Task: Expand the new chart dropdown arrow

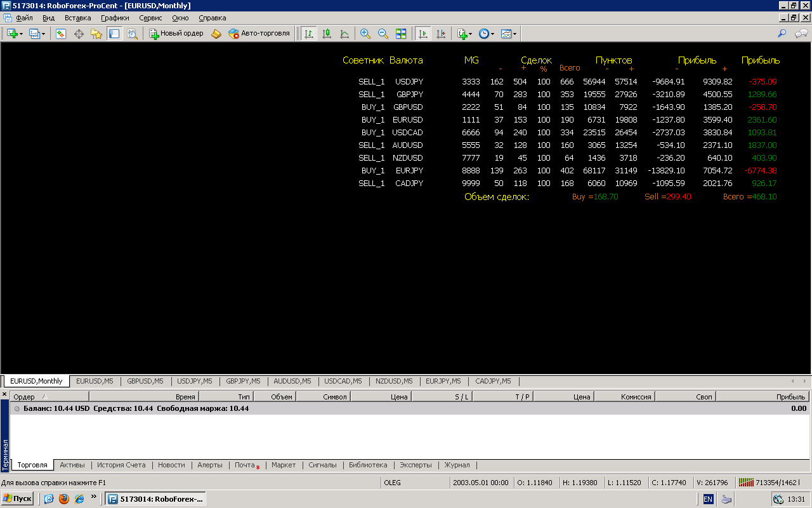Action: [21, 34]
